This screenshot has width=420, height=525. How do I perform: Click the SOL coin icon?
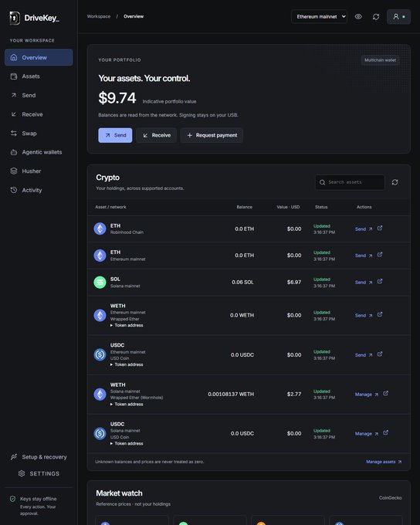click(100, 283)
